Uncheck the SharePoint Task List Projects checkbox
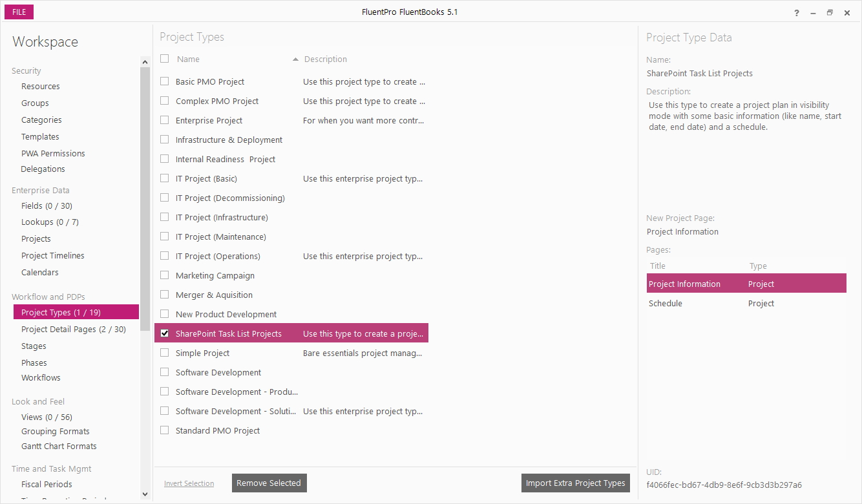The image size is (862, 504). pos(165,333)
